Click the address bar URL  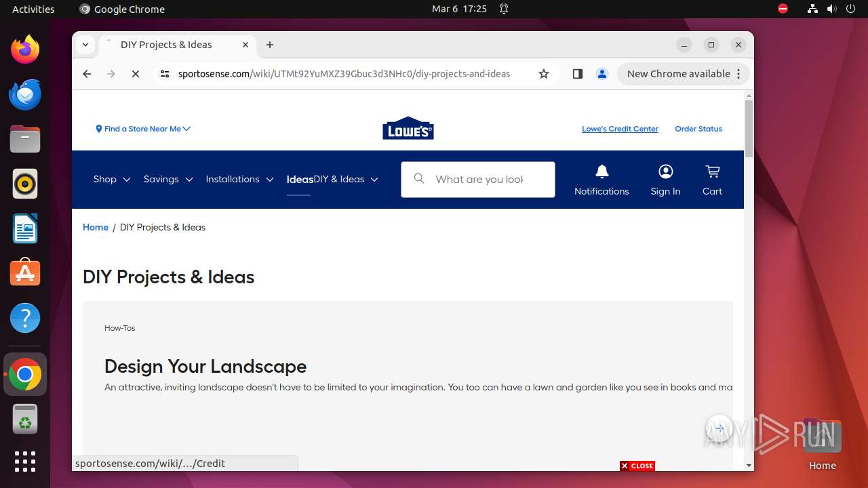tap(344, 74)
